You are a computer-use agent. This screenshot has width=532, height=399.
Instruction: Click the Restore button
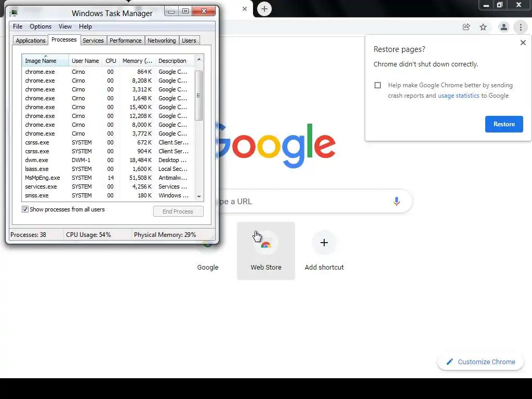point(504,124)
